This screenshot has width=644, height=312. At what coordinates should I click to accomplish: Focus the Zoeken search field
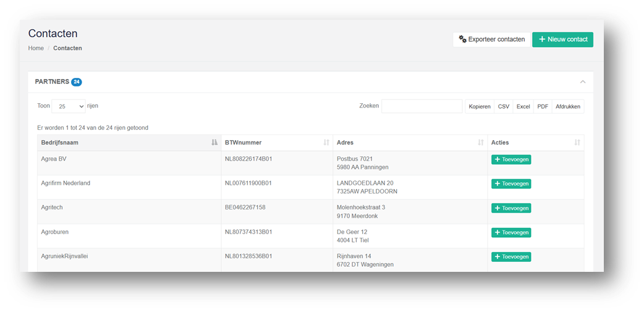pyautogui.click(x=422, y=106)
